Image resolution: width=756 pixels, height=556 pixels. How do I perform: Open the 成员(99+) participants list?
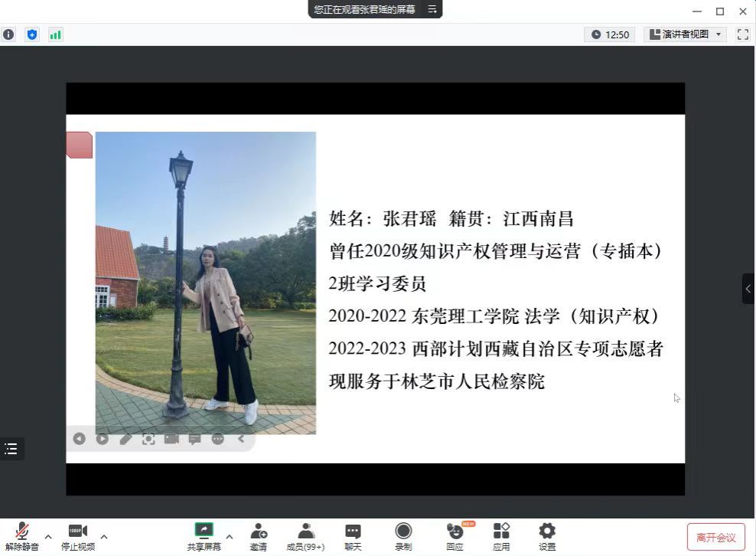(305, 536)
